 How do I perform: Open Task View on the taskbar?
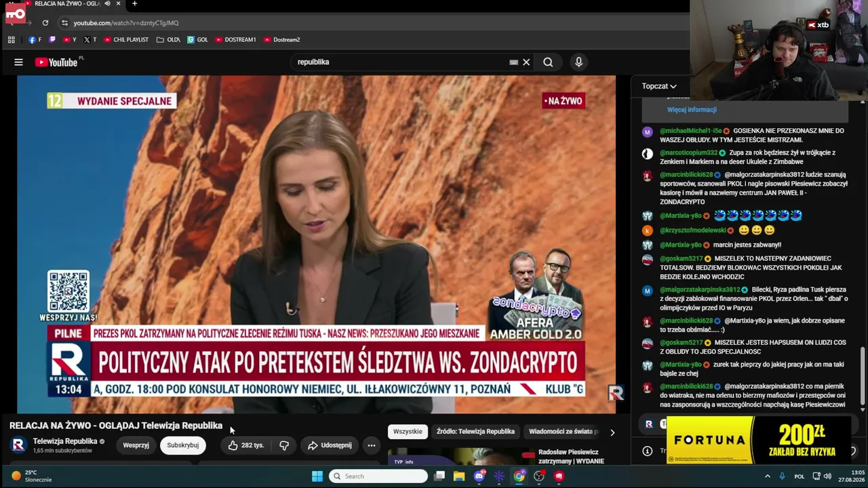tap(439, 476)
